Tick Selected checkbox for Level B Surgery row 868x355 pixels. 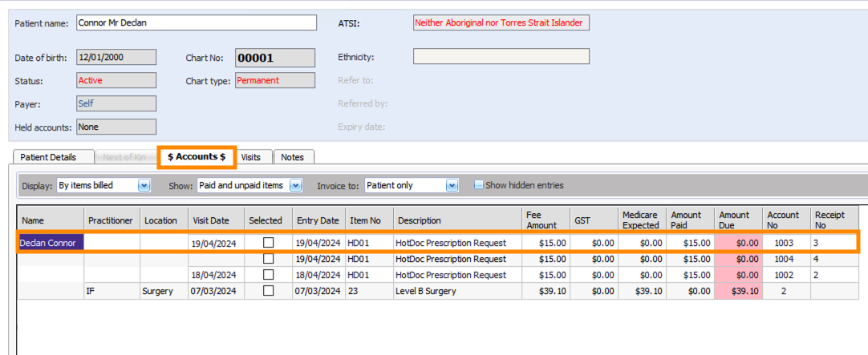(269, 291)
